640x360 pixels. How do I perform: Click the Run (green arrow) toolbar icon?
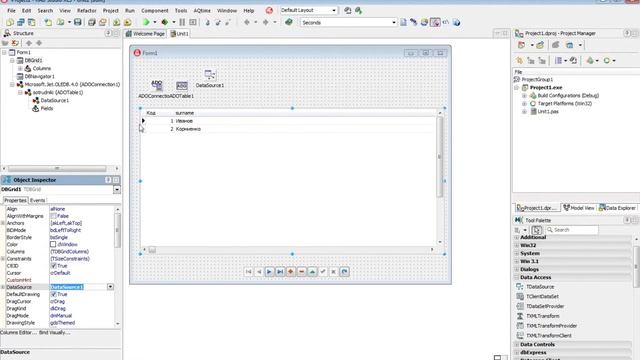(146, 22)
